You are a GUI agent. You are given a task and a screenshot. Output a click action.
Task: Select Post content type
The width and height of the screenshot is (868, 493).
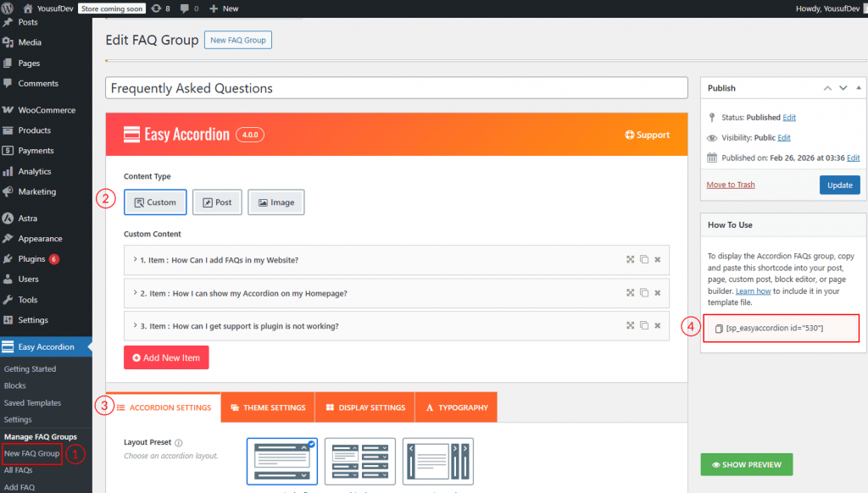click(x=217, y=202)
